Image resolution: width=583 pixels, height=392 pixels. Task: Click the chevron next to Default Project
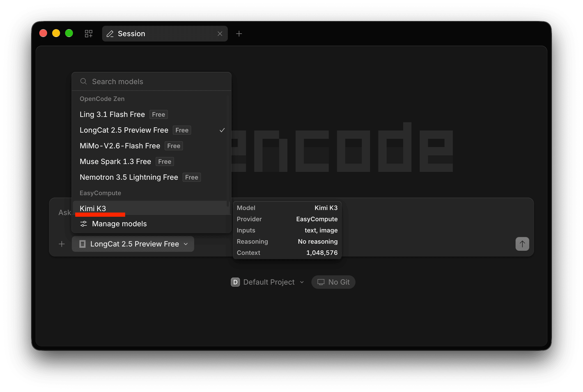pyautogui.click(x=302, y=282)
